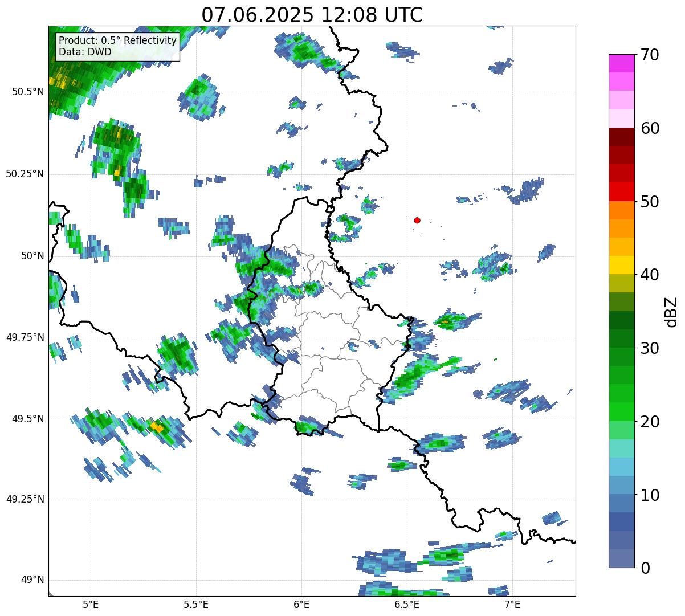Image resolution: width=685 pixels, height=616 pixels.
Task: Click the latitude label 49.25°N
Action: pos(25,499)
